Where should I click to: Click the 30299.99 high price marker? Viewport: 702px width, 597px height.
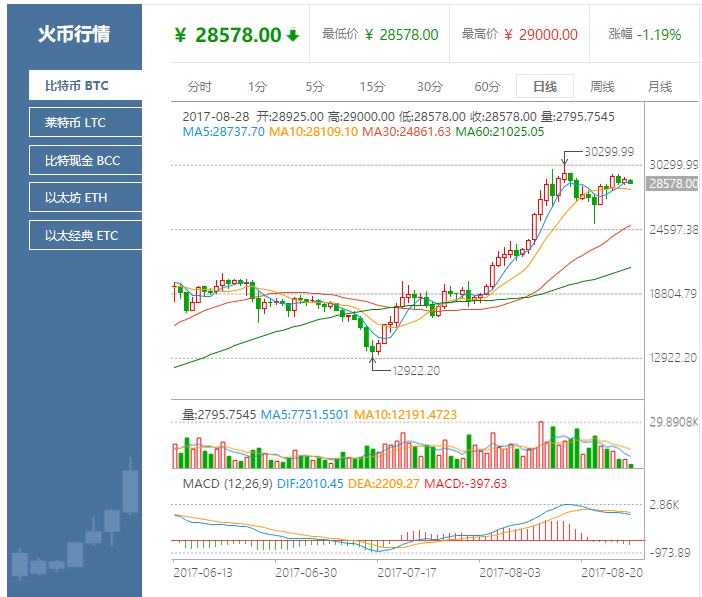tap(609, 152)
